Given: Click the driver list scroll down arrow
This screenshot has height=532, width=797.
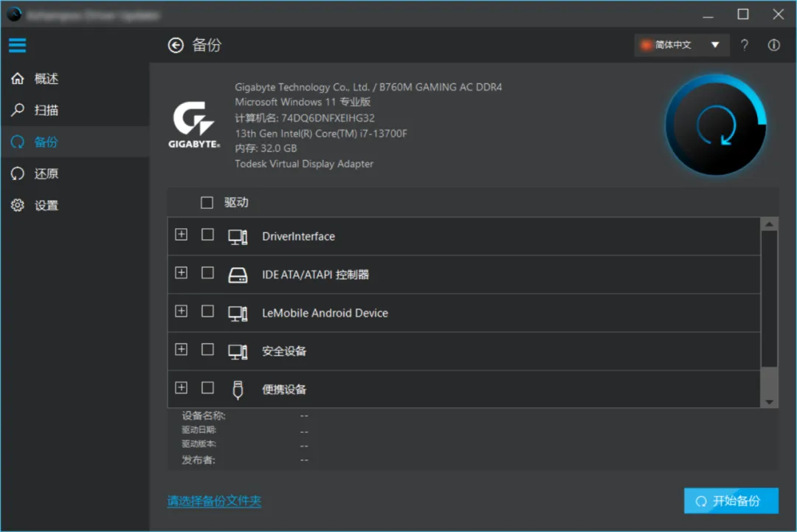Looking at the screenshot, I should (x=769, y=401).
